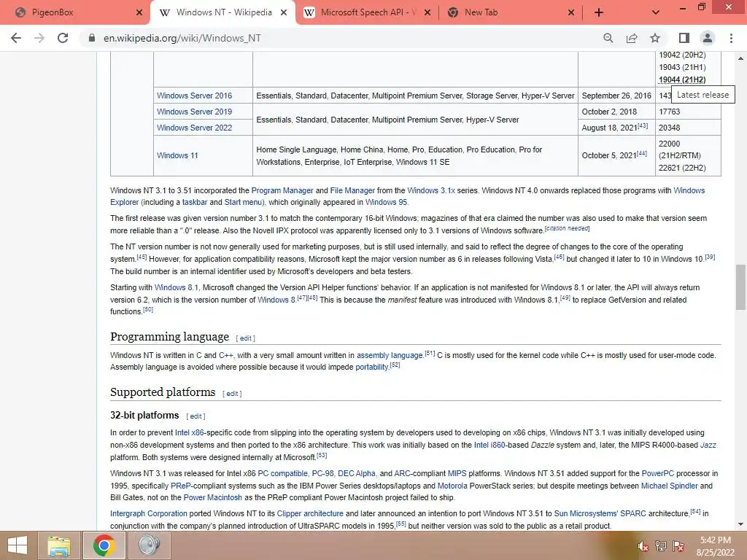
Task: Open the Action Center flag icon
Action: [x=678, y=546]
